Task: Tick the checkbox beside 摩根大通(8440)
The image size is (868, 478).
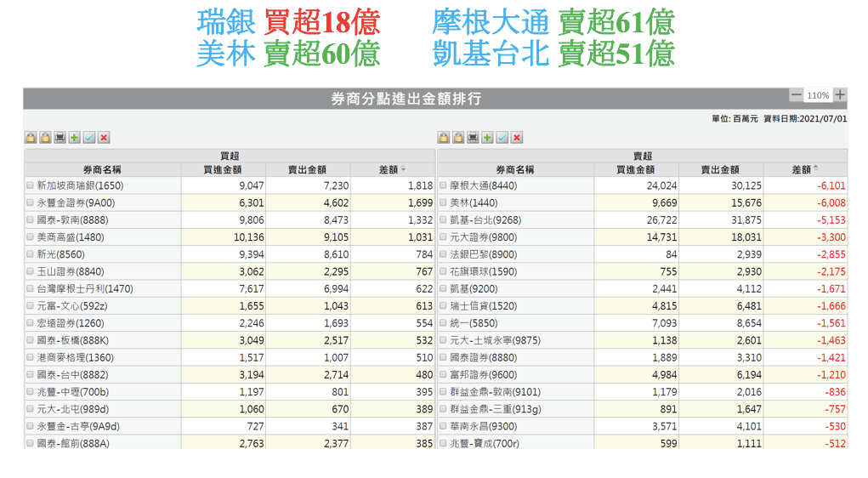Action: (x=443, y=185)
